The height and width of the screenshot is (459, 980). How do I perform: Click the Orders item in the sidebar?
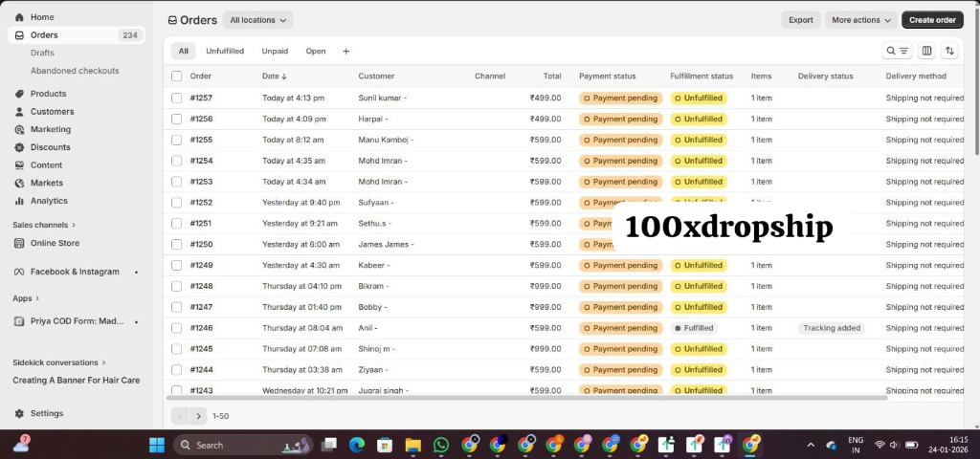(x=77, y=35)
